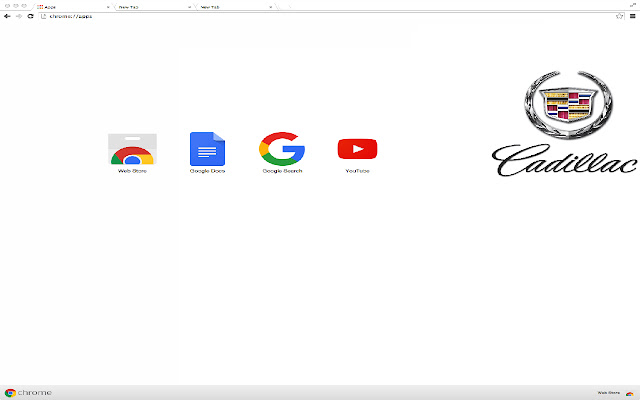Image resolution: width=640 pixels, height=400 pixels.
Task: Toggle fullscreen with the top-right arrows icon
Action: [x=633, y=5]
